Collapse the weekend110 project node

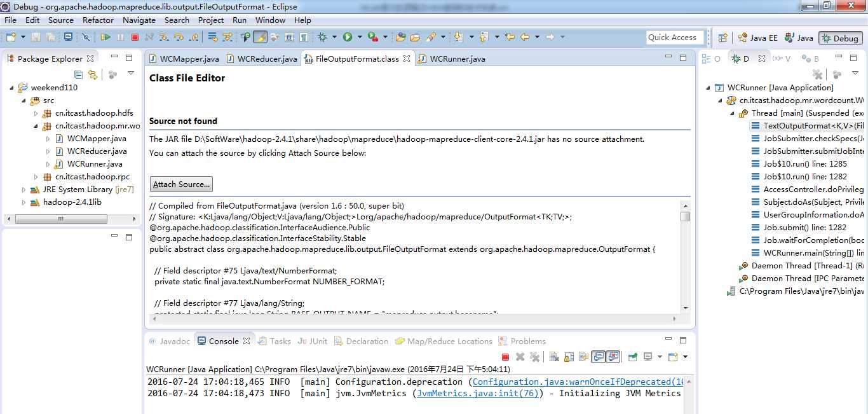pyautogui.click(x=12, y=88)
